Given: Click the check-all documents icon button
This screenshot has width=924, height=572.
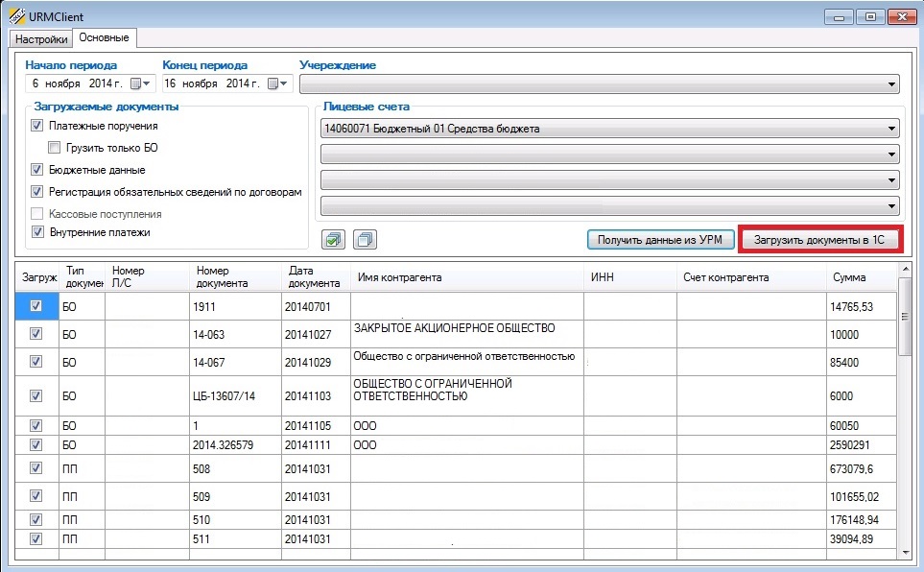Looking at the screenshot, I should click(x=334, y=239).
